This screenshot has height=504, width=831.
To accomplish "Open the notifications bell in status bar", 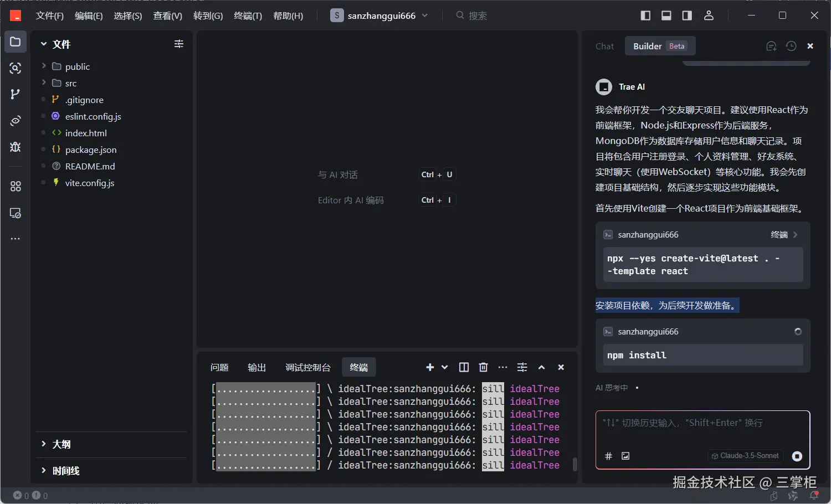I will tap(814, 496).
